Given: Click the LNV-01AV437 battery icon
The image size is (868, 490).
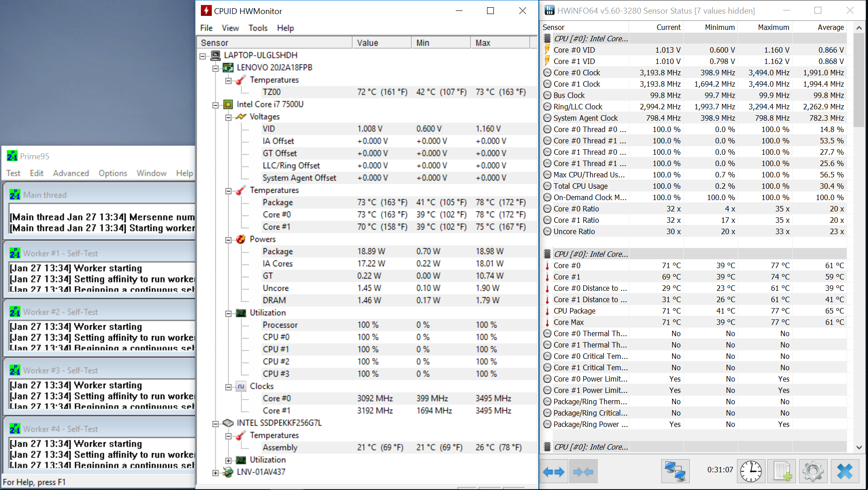Looking at the screenshot, I should [x=228, y=472].
